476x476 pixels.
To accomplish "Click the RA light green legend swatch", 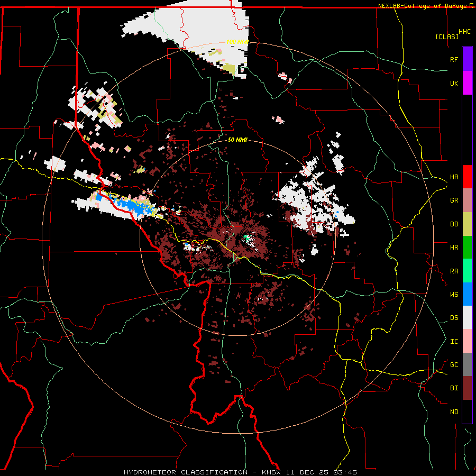I will (x=467, y=271).
